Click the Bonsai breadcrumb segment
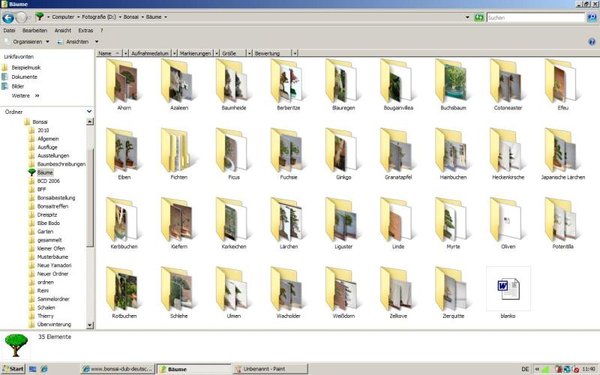 coord(131,17)
